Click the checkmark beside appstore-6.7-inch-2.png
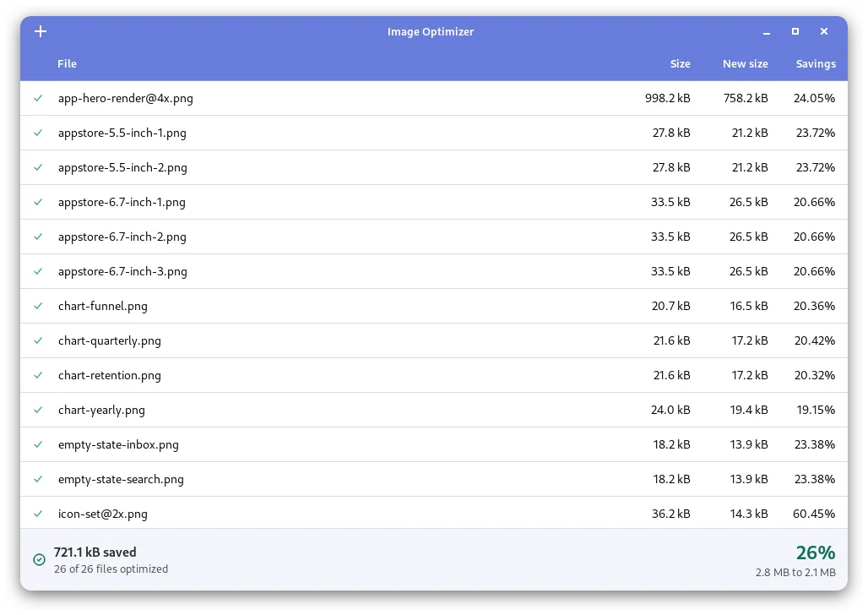This screenshot has width=868, height=615. pyautogui.click(x=38, y=237)
